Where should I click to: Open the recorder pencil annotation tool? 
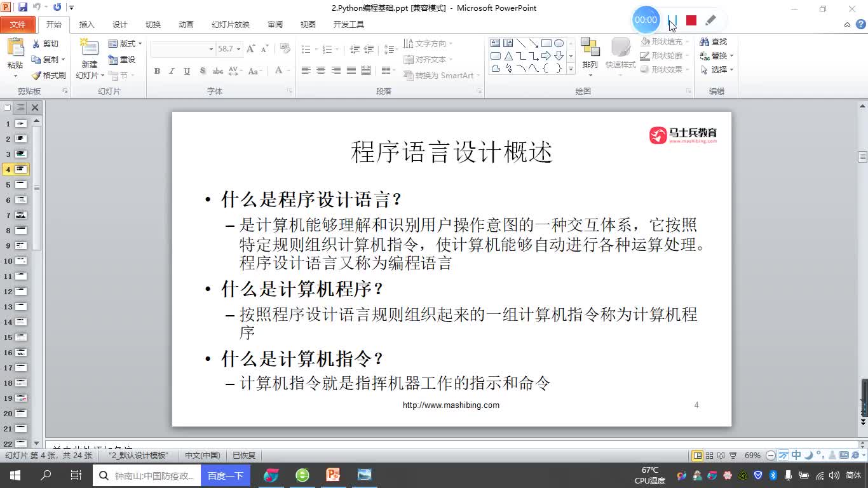(x=710, y=20)
